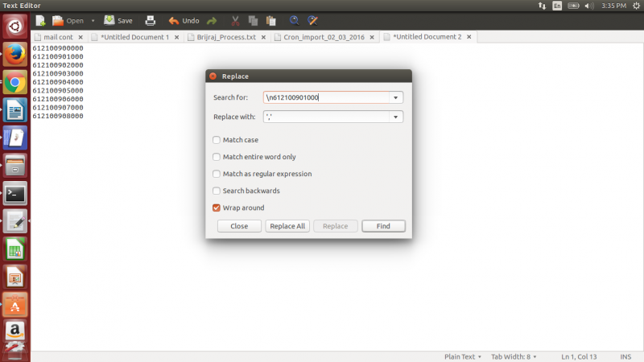
Task: Open the Terminal from the dock
Action: (x=15, y=193)
